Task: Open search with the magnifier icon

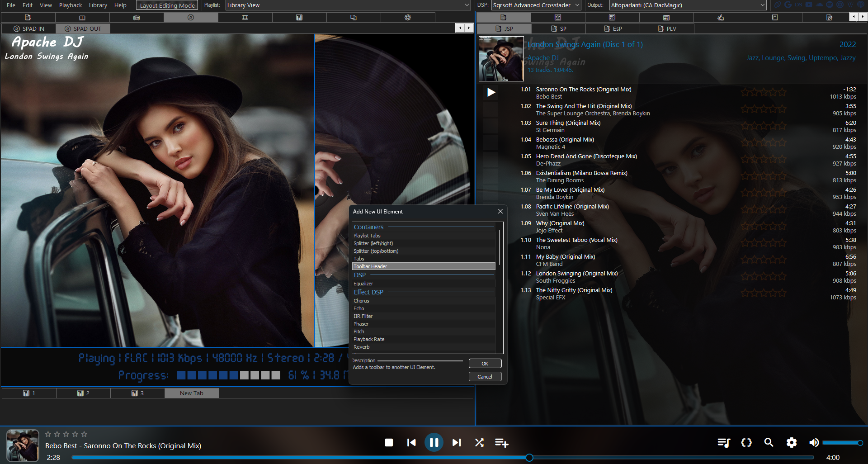Action: point(769,443)
